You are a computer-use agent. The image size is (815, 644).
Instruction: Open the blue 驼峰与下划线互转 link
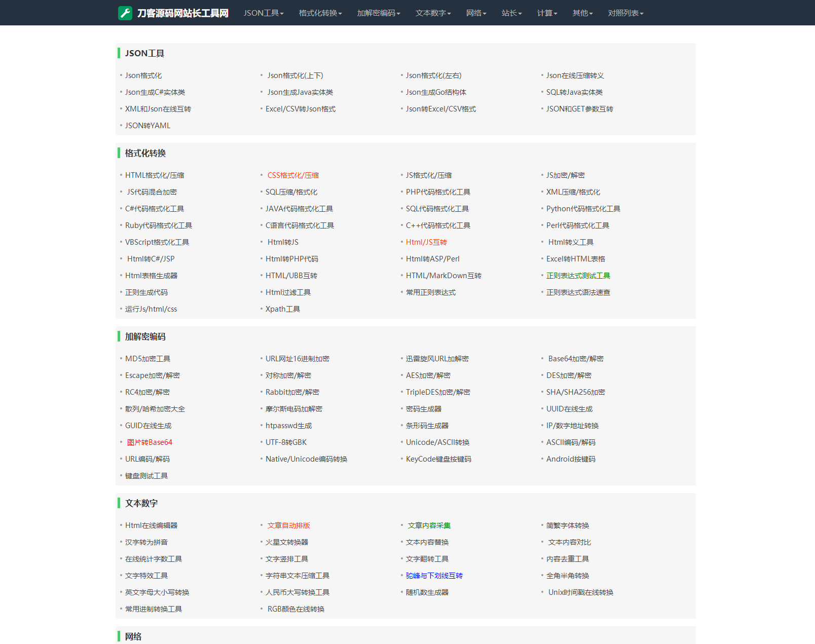pos(434,576)
